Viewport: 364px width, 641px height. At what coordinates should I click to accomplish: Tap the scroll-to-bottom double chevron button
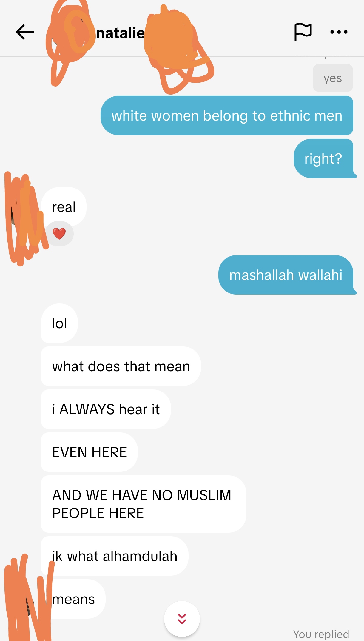[182, 619]
